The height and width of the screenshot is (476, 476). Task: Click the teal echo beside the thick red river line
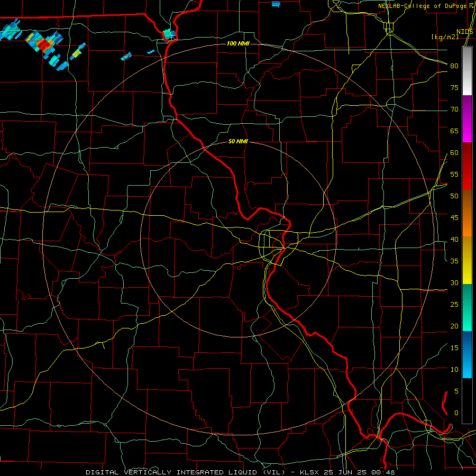tap(168, 34)
